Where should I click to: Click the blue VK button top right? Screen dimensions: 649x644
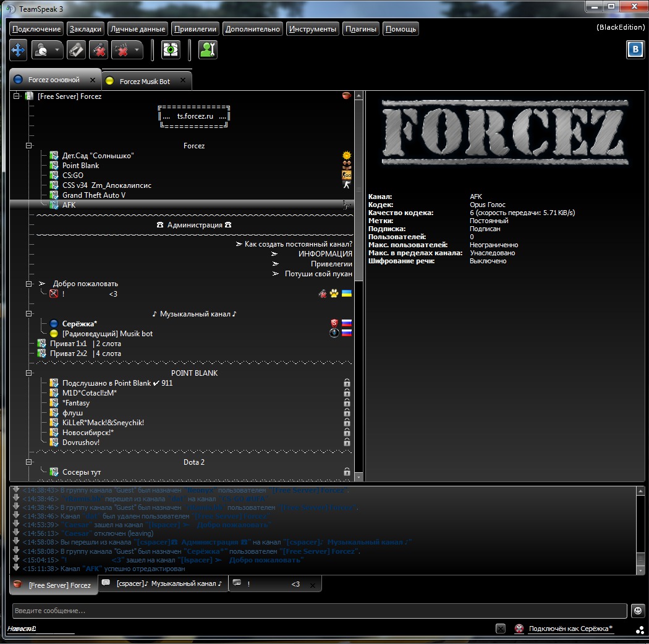pyautogui.click(x=635, y=50)
